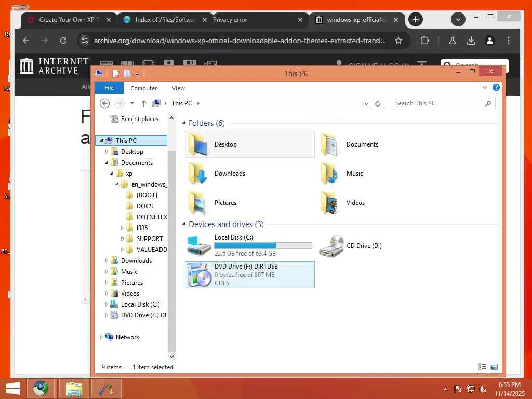The width and height of the screenshot is (532, 399).
Task: Open a new browser tab
Action: pos(415,19)
